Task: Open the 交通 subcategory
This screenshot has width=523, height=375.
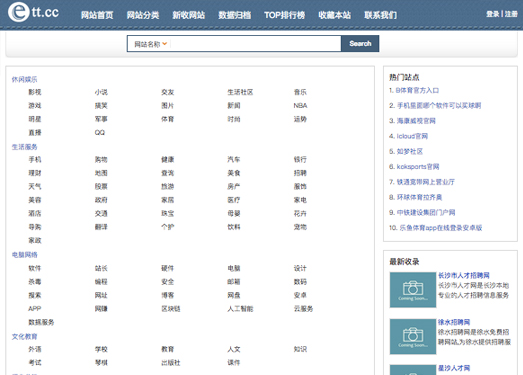Action: coord(101,214)
